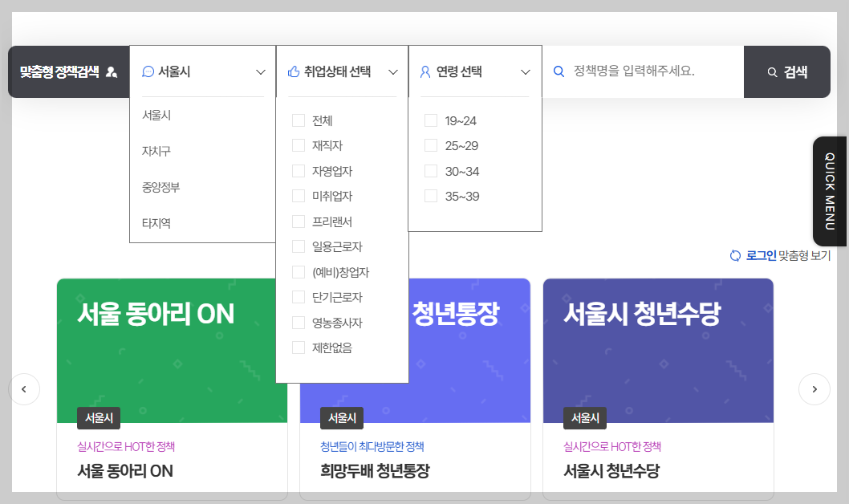Check the 미취업자 checkbox
849x504 pixels.
tap(299, 196)
